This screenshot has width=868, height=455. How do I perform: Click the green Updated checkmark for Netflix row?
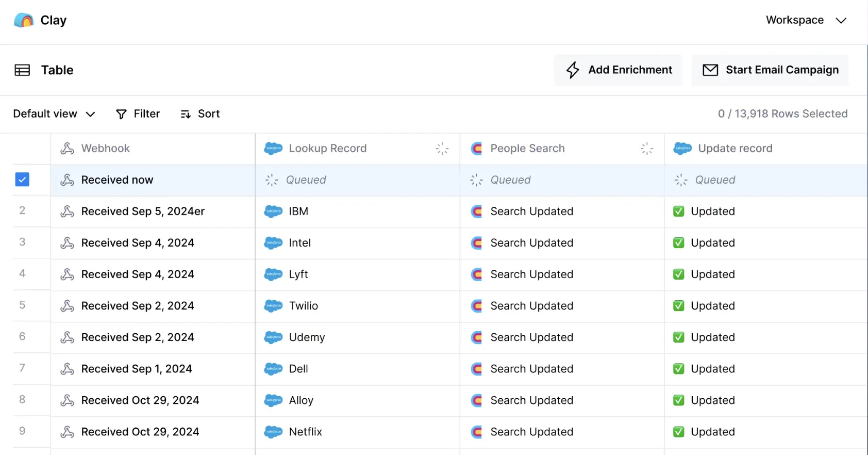(679, 432)
